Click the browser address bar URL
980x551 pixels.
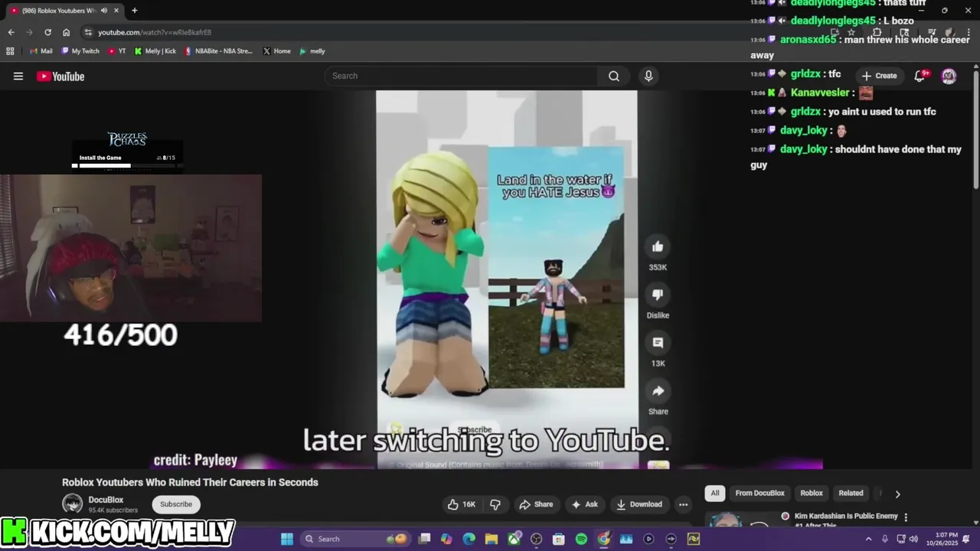(155, 32)
